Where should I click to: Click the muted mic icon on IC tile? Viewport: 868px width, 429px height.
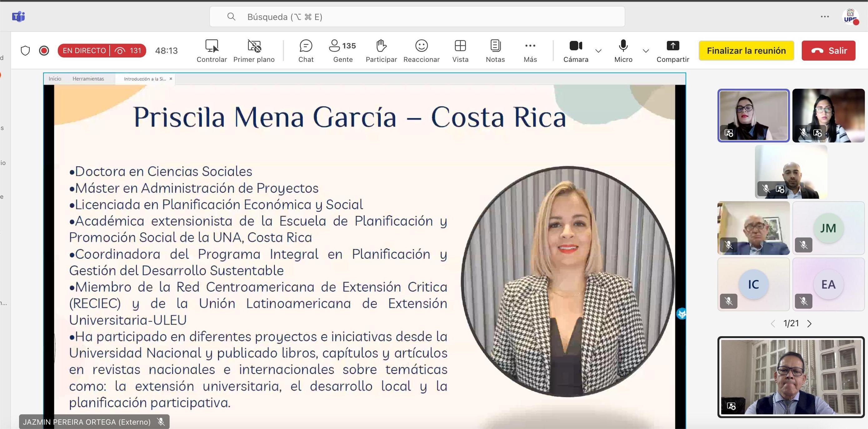pos(728,301)
